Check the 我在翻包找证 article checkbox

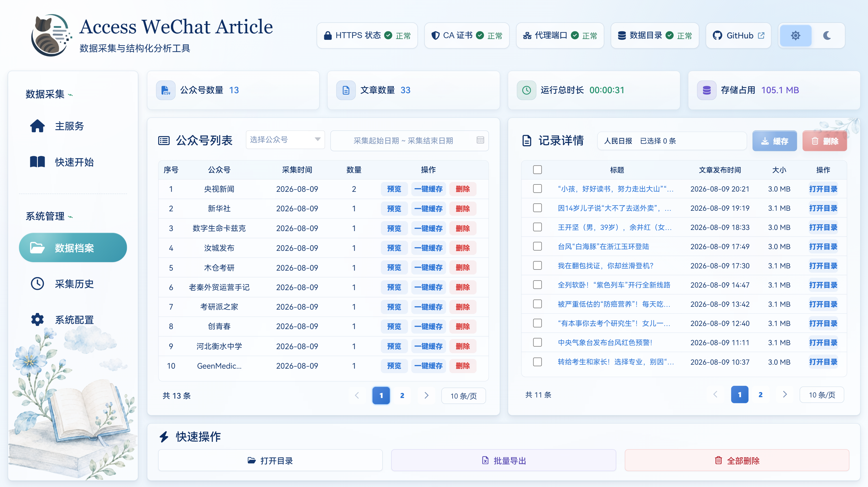pyautogui.click(x=538, y=265)
